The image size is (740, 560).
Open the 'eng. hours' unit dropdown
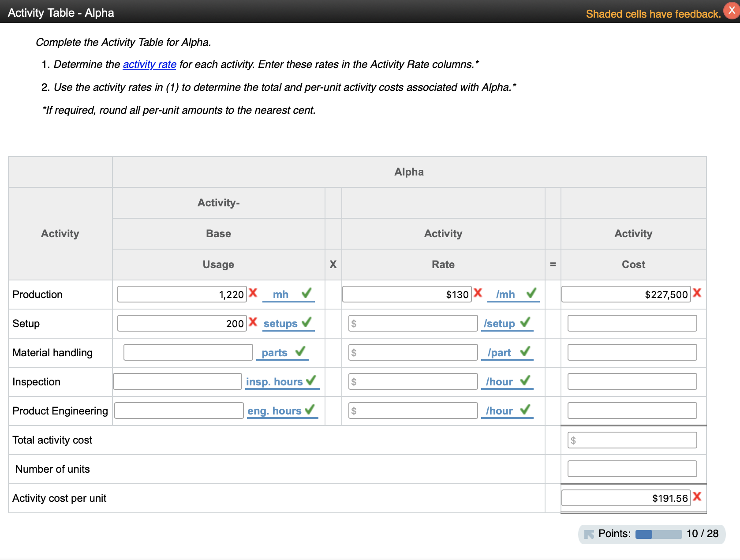pyautogui.click(x=274, y=411)
